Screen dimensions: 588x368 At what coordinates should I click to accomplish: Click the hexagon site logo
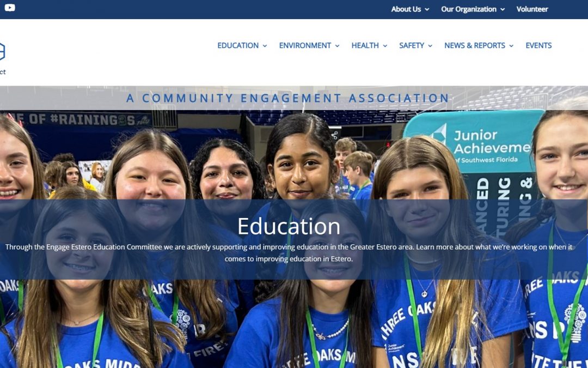[x=2, y=51]
